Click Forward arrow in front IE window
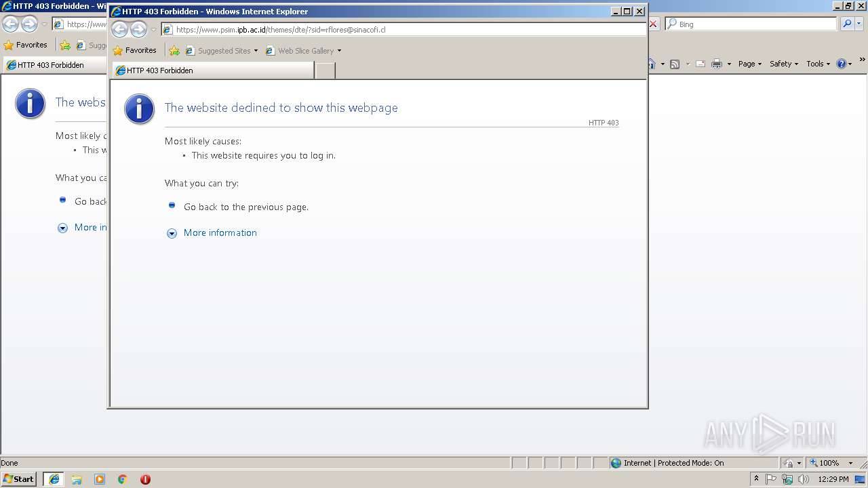868x488 pixels. pos(138,29)
